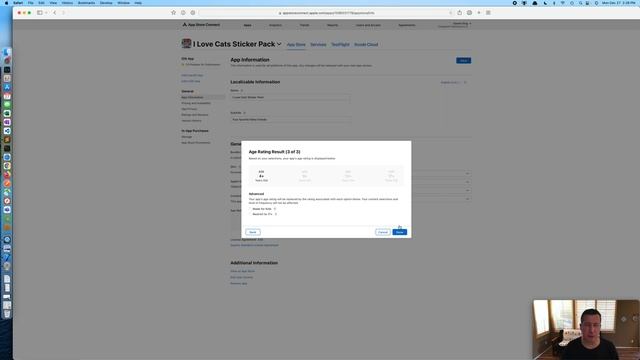640x360 pixels.
Task: Click Remove App link
Action: 238,283
